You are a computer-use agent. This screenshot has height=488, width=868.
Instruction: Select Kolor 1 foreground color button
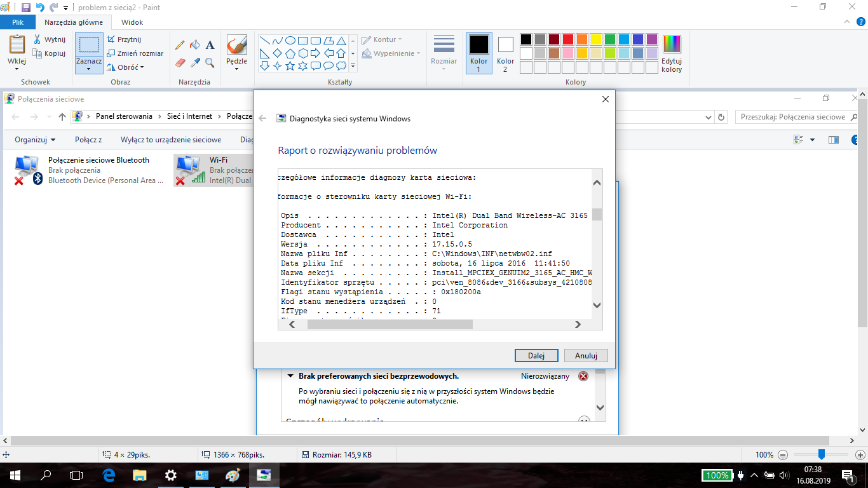pos(479,53)
